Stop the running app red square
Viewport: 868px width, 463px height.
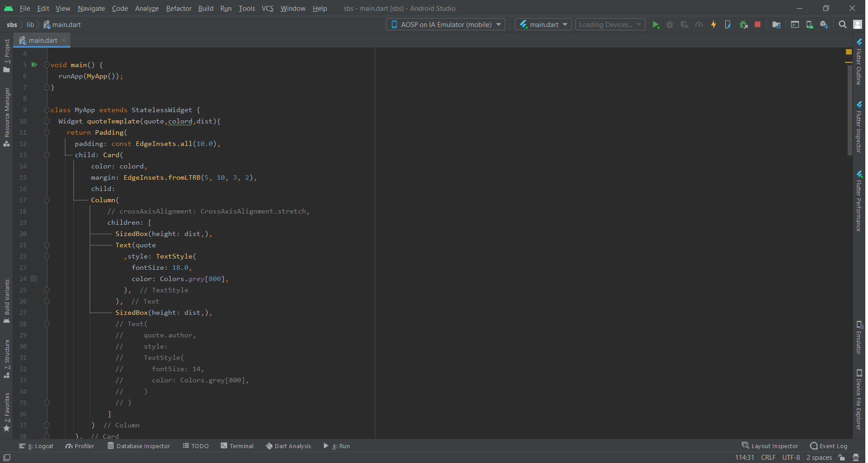pyautogui.click(x=758, y=25)
